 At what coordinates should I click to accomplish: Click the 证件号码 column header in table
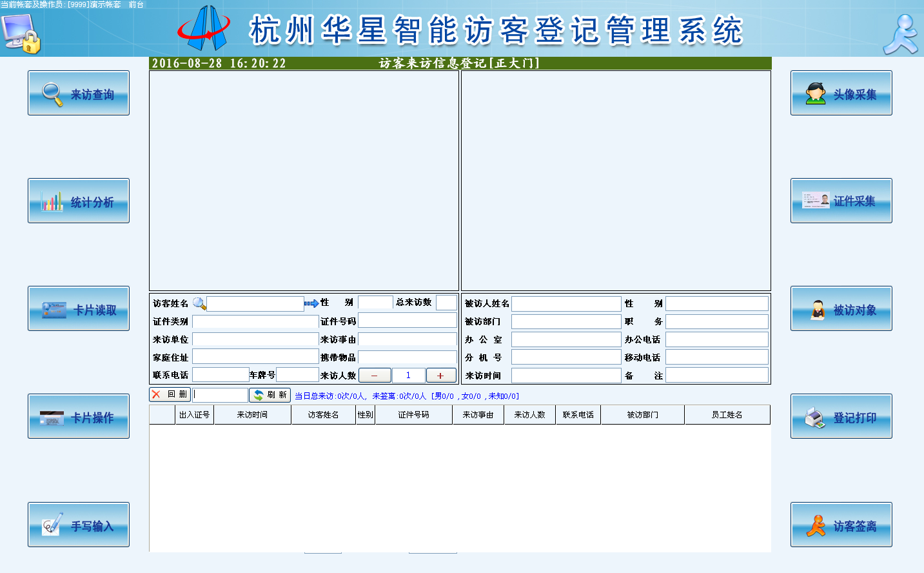(413, 414)
